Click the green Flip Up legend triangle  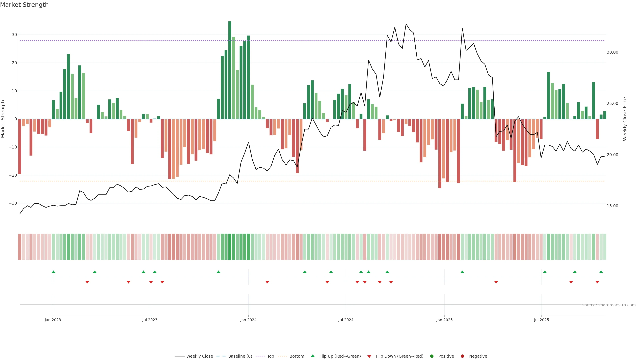[x=312, y=356]
